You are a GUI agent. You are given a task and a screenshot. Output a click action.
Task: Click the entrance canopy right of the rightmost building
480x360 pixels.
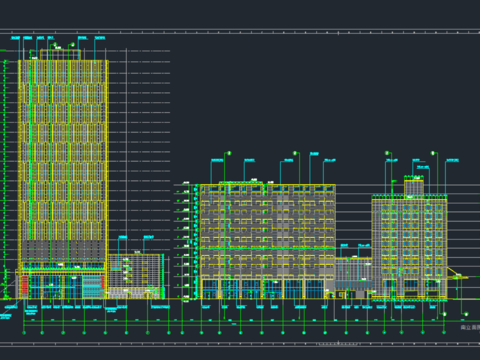point(457,274)
